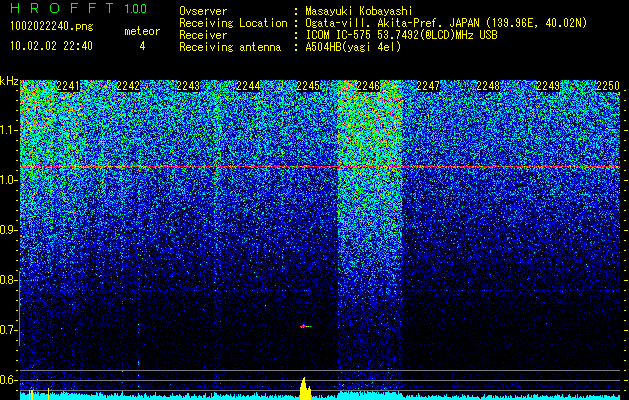Screen dimensions: 629x400
Task: Click the 2241 time marker
Action: (68, 86)
